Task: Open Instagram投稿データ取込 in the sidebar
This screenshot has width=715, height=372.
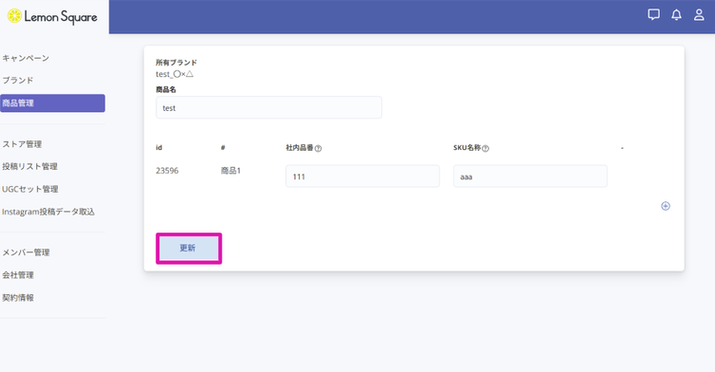Action: coord(48,212)
